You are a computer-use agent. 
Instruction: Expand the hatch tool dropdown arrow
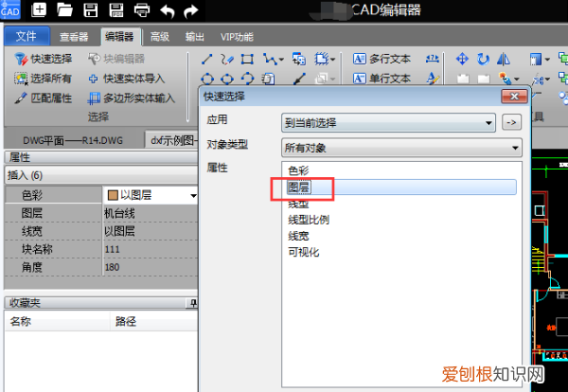333,60
